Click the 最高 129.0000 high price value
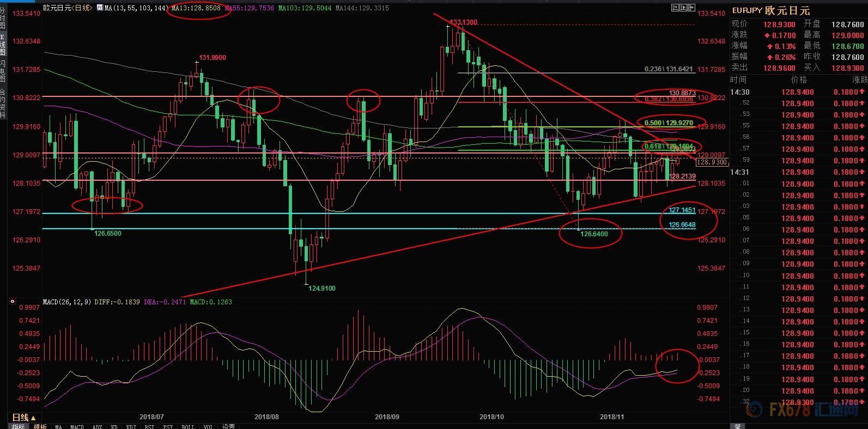This screenshot has width=868, height=429. 848,35
